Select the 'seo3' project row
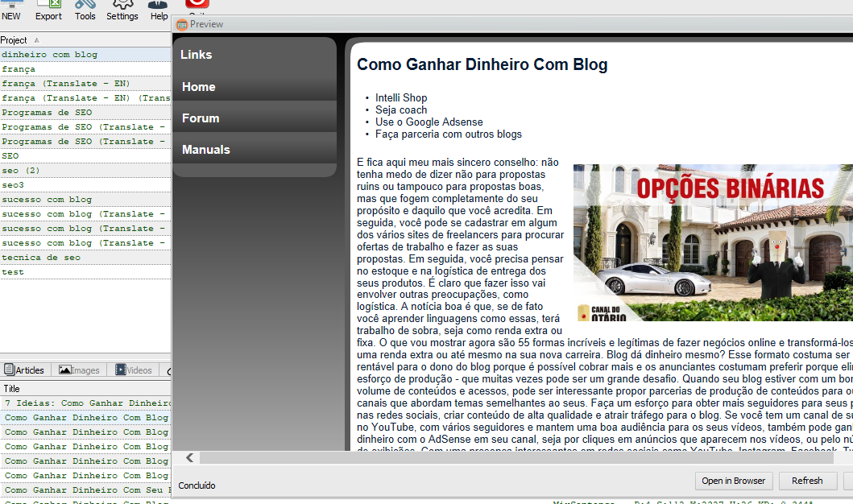The height and width of the screenshot is (504, 853). [x=85, y=185]
